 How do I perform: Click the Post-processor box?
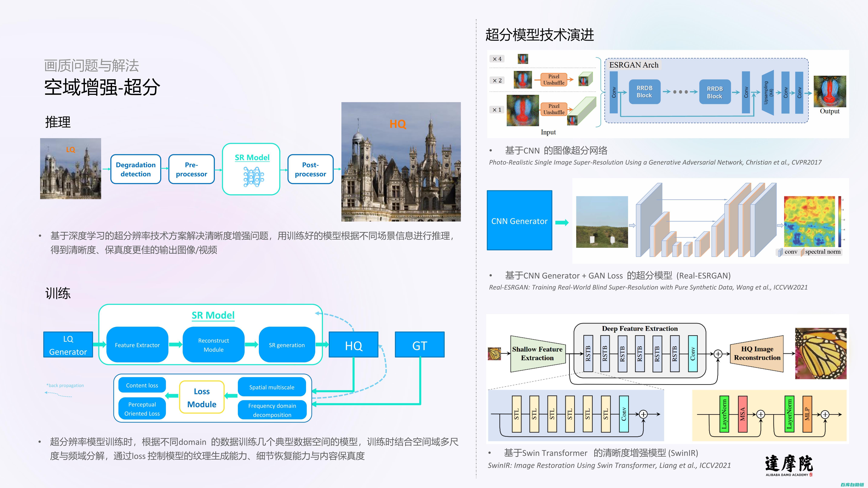[310, 169]
